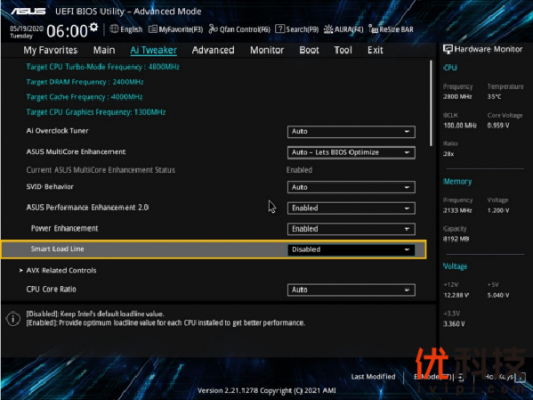Click Target Cache Frequency : 4000MHz text
533x400 pixels.
84,97
